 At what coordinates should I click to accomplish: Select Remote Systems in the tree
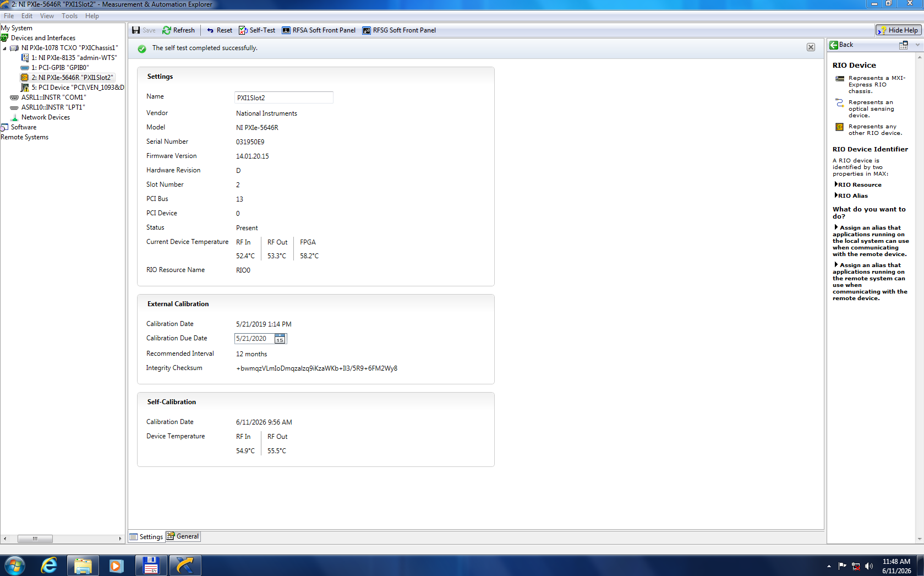tap(24, 137)
